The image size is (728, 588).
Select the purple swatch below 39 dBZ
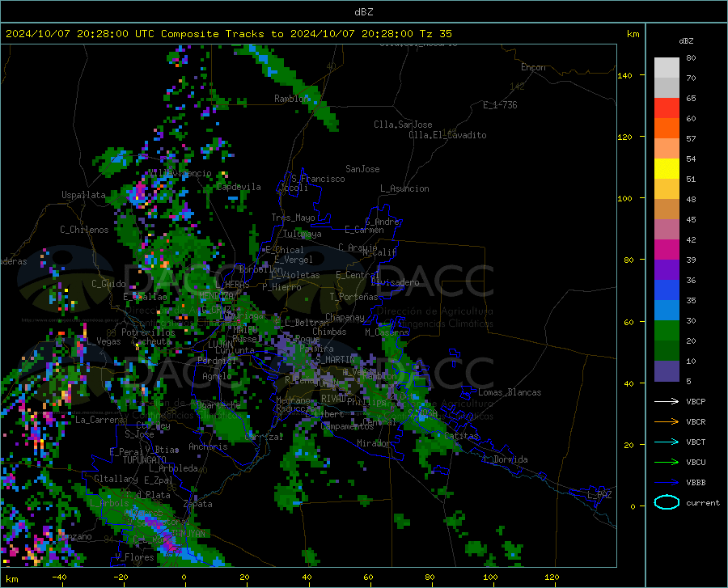coord(667,270)
